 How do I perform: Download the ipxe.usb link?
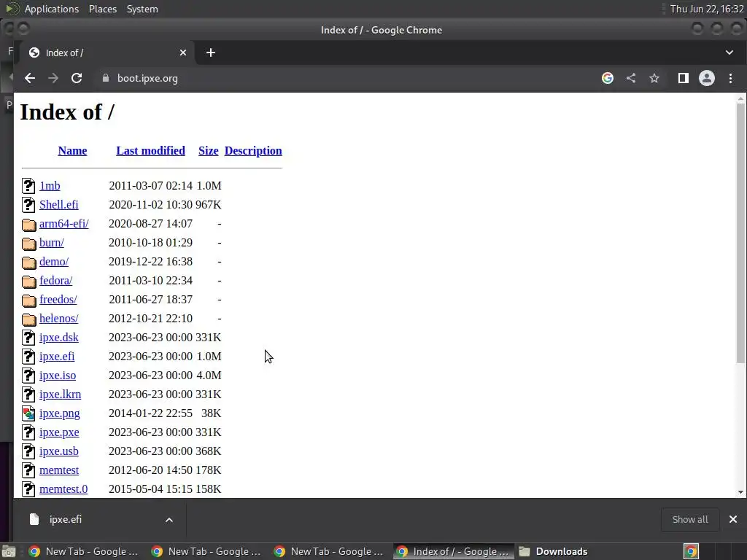coord(59,451)
